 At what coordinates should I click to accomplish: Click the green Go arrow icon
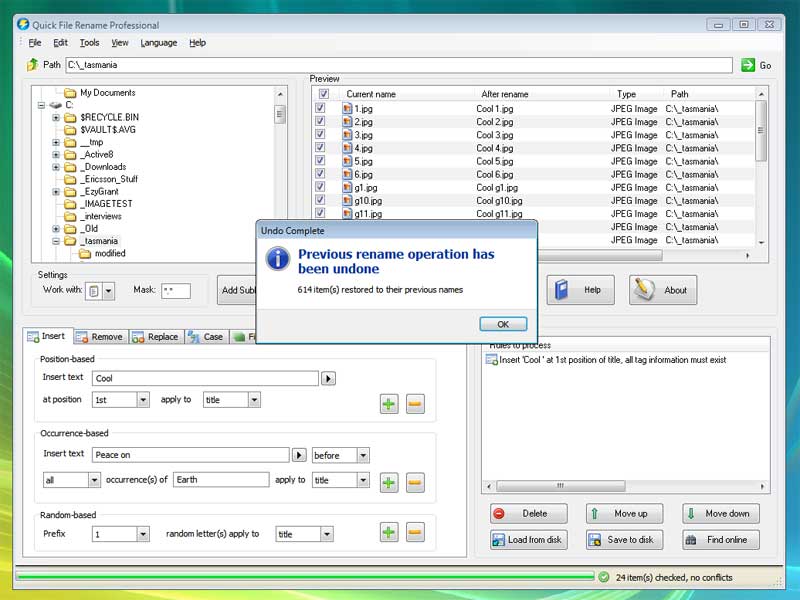coord(748,65)
